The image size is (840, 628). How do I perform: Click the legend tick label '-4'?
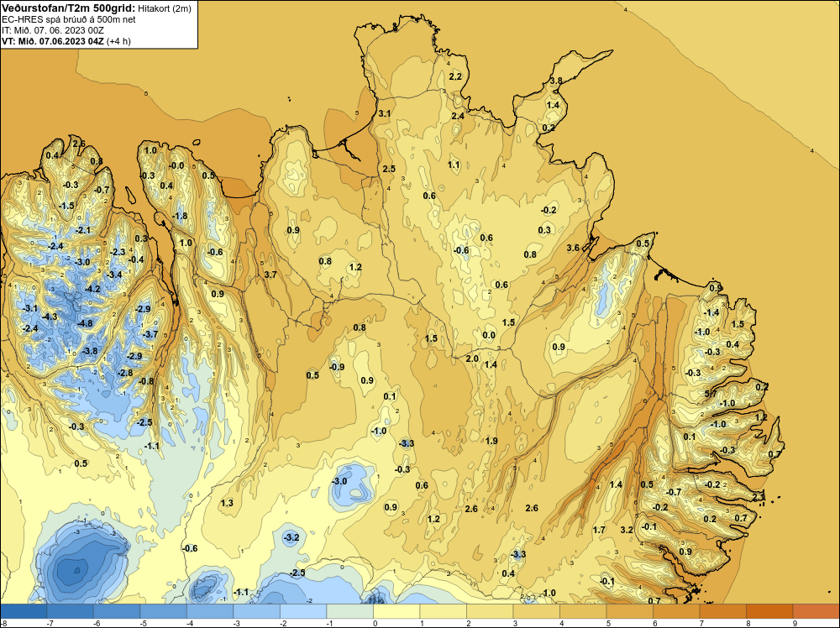(x=190, y=623)
